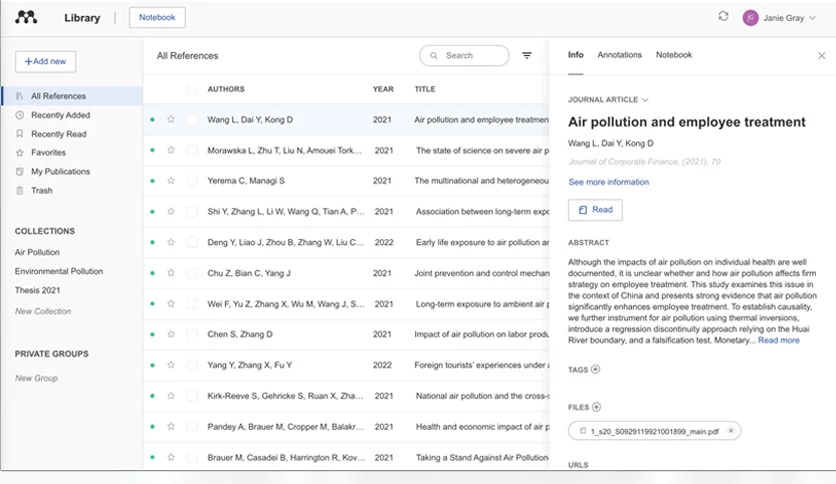Click See more information link
This screenshot has width=836, height=484.
click(x=608, y=182)
